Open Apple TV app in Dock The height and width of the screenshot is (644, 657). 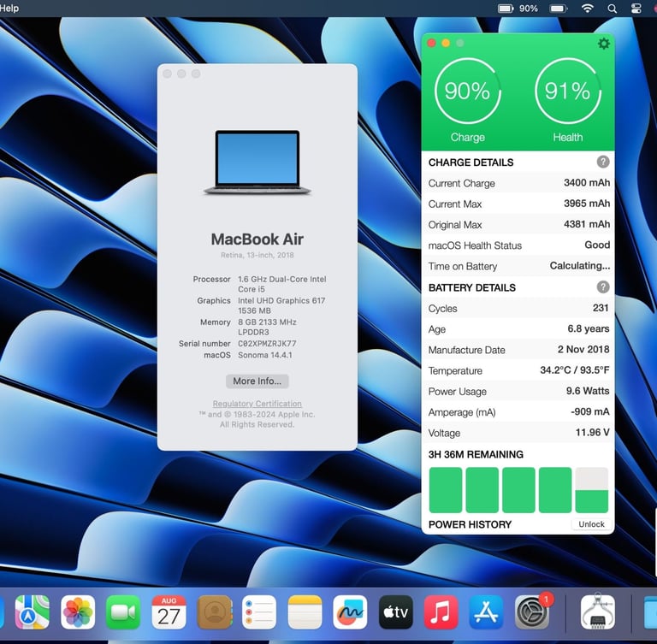click(x=395, y=612)
